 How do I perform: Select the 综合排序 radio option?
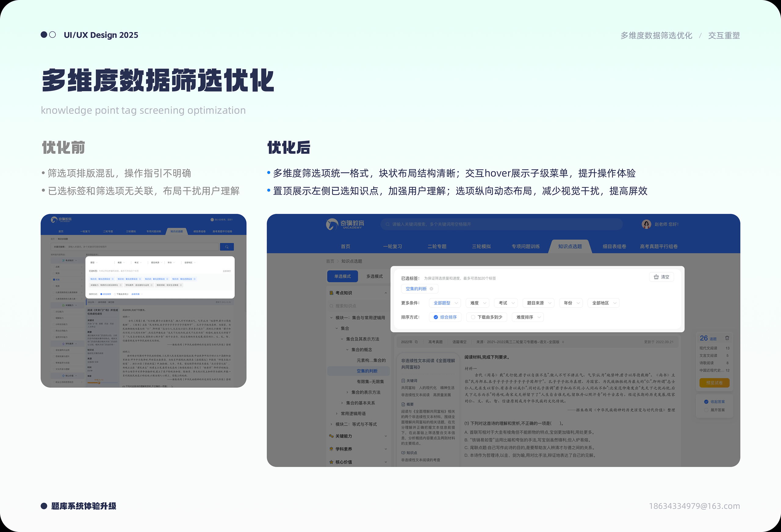point(436,317)
